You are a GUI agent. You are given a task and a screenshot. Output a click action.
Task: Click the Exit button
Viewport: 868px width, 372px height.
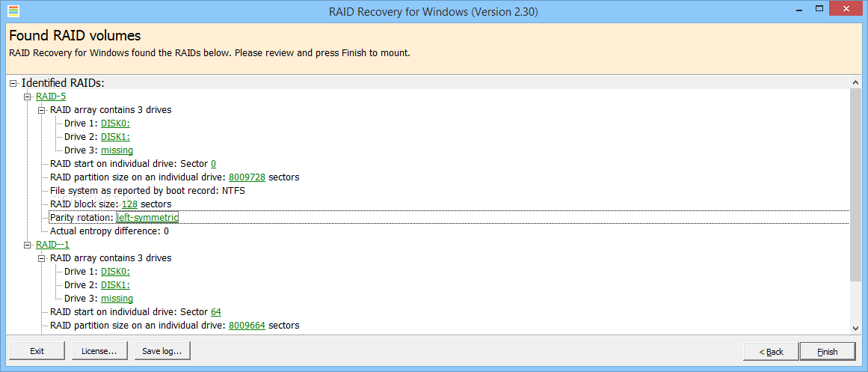coord(37,351)
